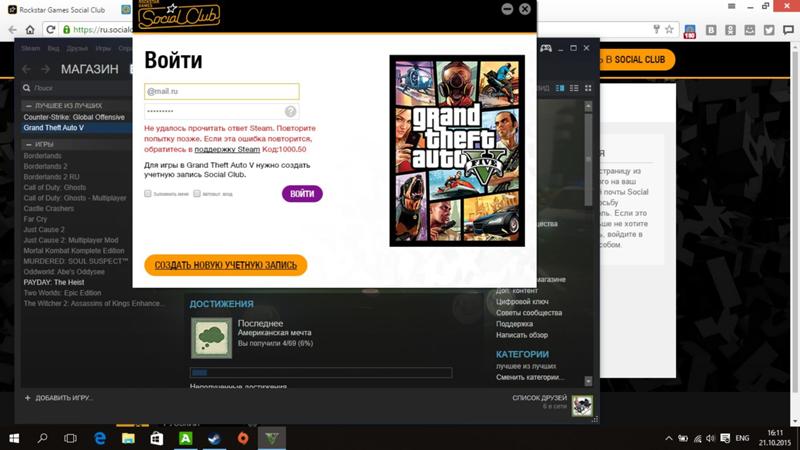Reload the browser page
The height and width of the screenshot is (450, 800).
(x=50, y=30)
